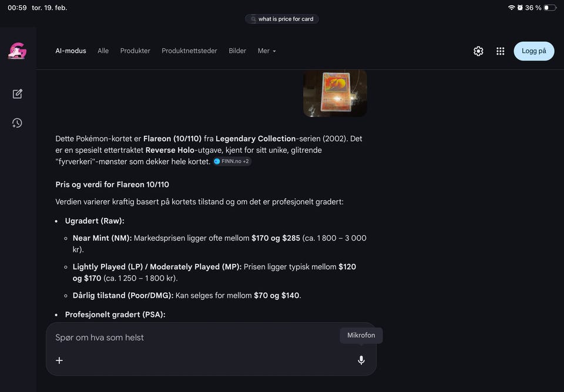Screen dimensions: 564x392
Task: Tap the microphone icon
Action: (361, 360)
